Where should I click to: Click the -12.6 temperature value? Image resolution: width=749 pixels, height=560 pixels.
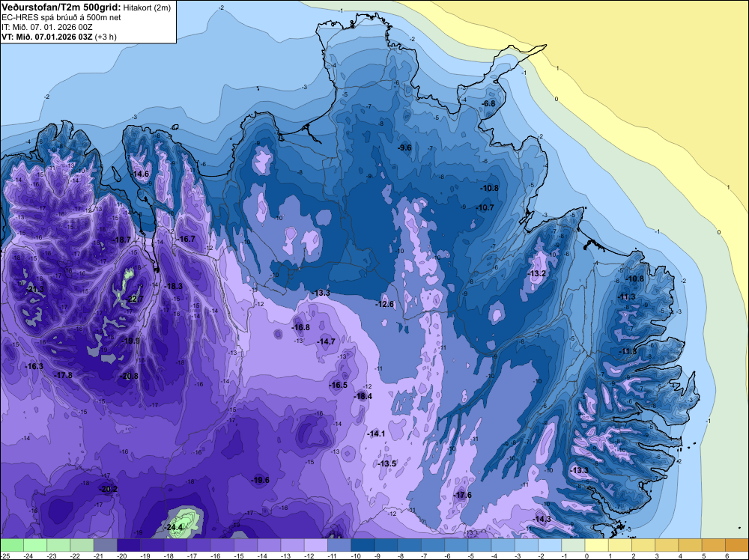[x=385, y=304]
